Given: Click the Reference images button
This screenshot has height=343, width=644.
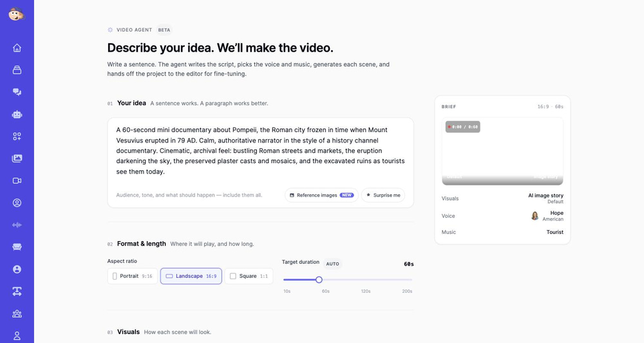Looking at the screenshot, I should [321, 195].
